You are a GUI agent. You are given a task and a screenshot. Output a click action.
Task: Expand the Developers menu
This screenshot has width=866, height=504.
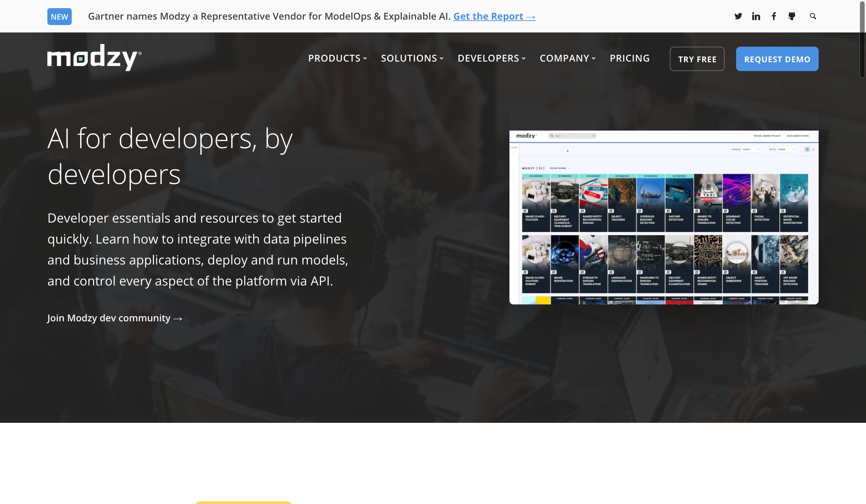(492, 59)
